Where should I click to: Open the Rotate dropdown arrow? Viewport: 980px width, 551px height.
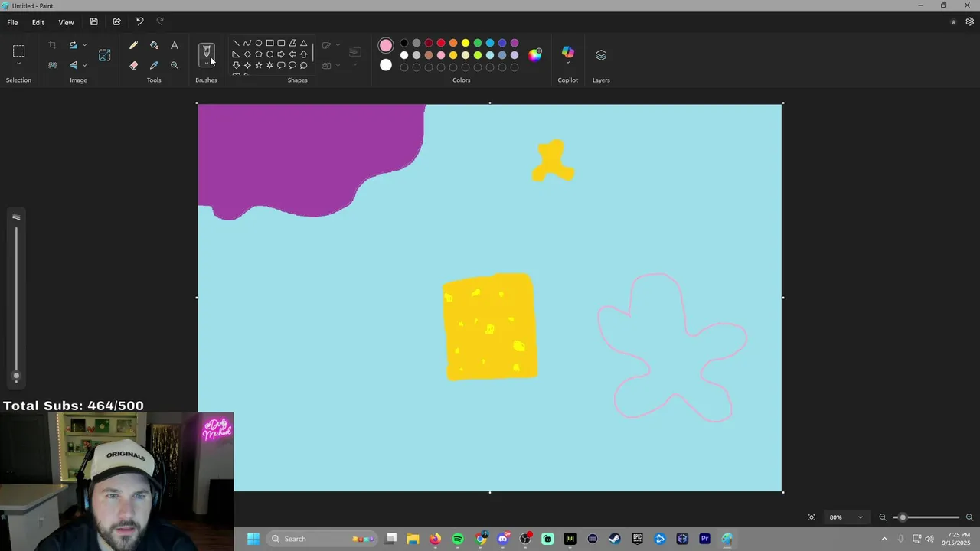pyautogui.click(x=84, y=45)
